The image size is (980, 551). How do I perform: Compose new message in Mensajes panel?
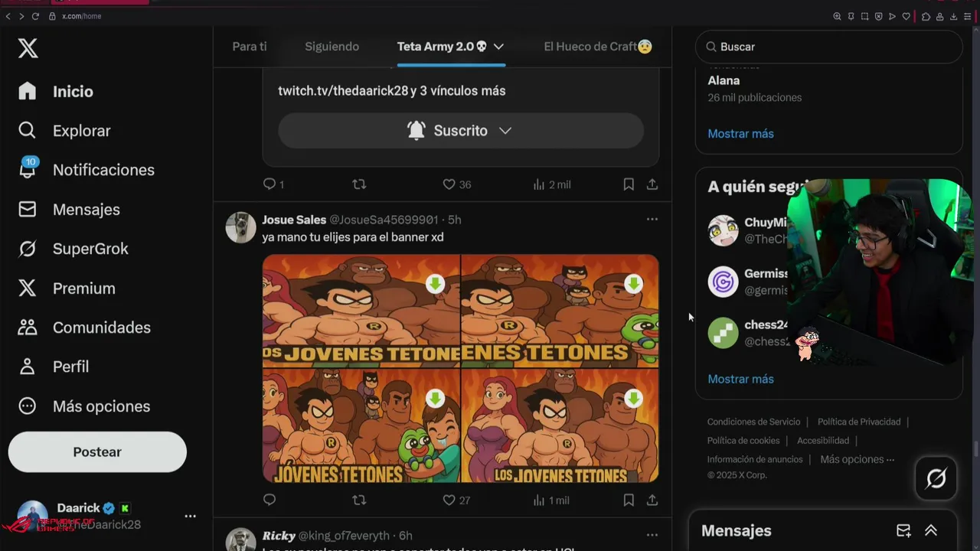point(903,530)
